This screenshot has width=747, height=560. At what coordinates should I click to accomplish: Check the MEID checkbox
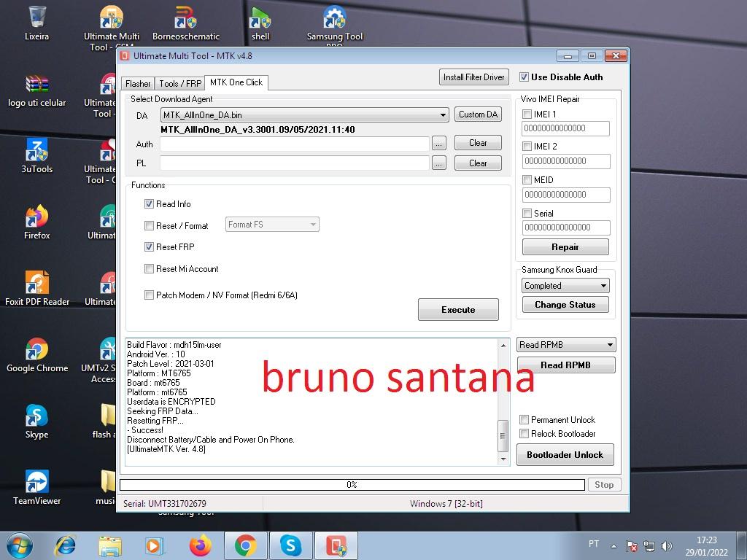click(527, 180)
